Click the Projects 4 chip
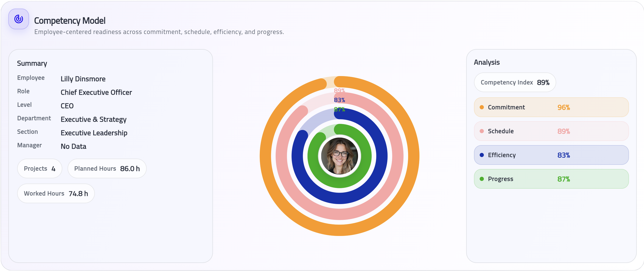The image size is (644, 271). click(40, 168)
